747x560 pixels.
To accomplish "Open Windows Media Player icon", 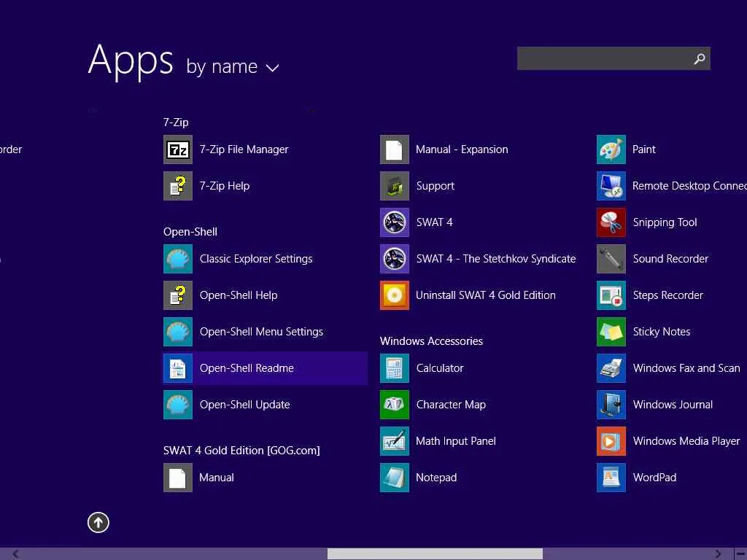I will click(611, 441).
